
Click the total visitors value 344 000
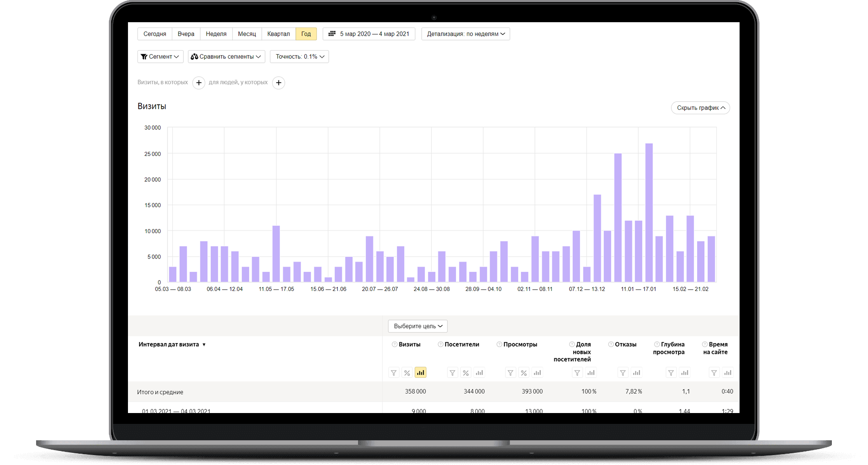tap(474, 391)
